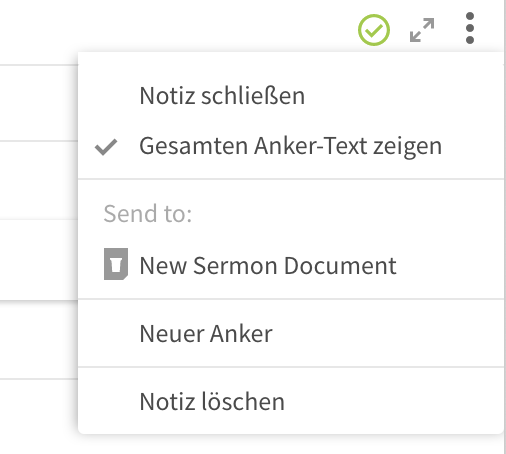Click the New Sermon Document text label

tap(268, 266)
